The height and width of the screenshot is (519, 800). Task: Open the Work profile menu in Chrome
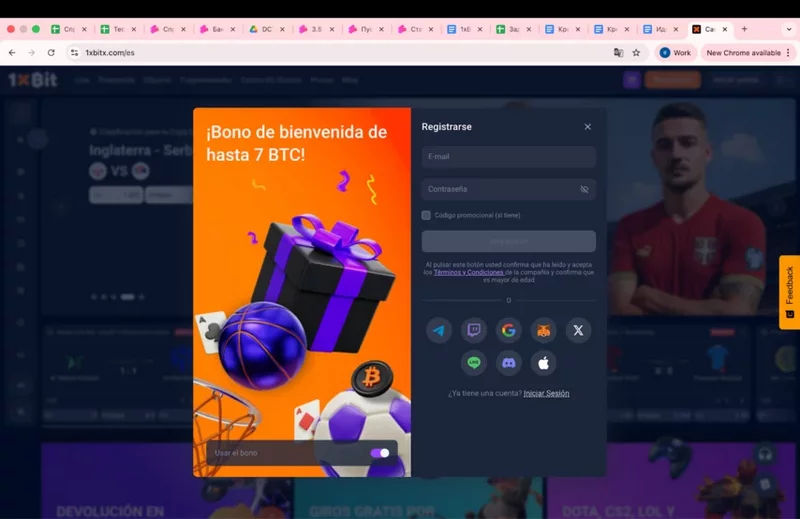(675, 52)
